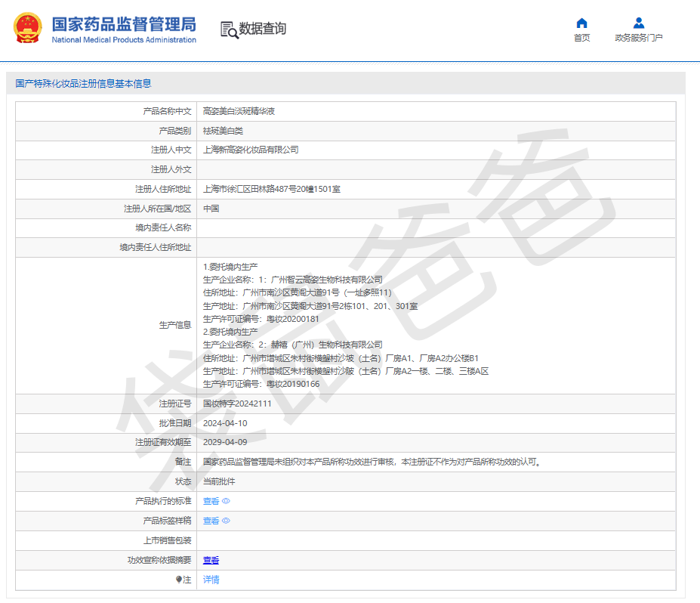Click the national emblem logo

click(28, 28)
